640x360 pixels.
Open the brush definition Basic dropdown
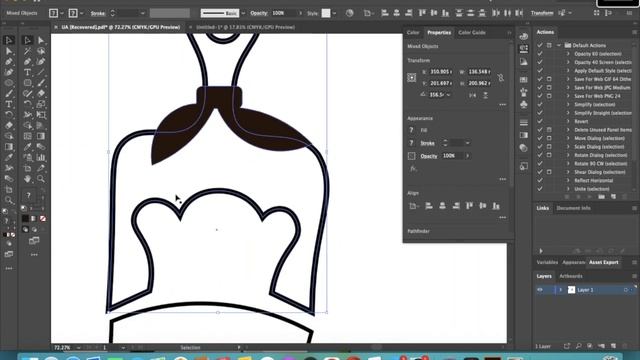pyautogui.click(x=244, y=13)
